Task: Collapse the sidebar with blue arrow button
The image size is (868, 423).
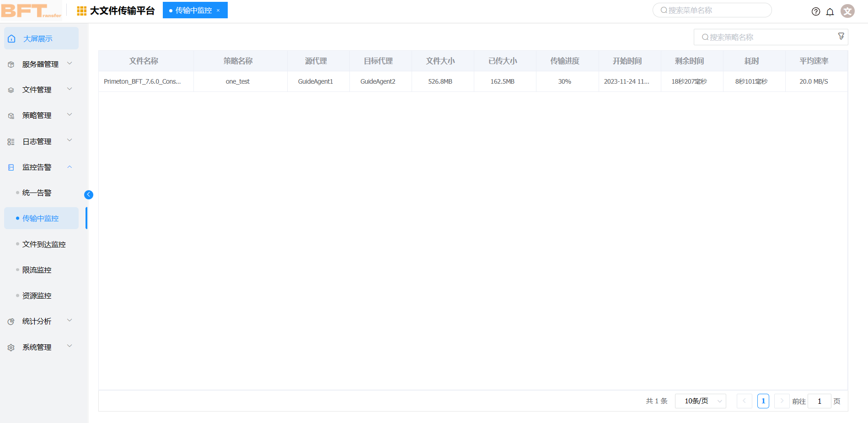Action: click(89, 195)
